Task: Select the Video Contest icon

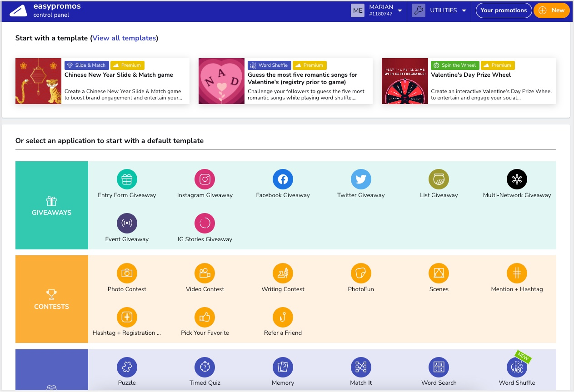Action: coord(205,273)
